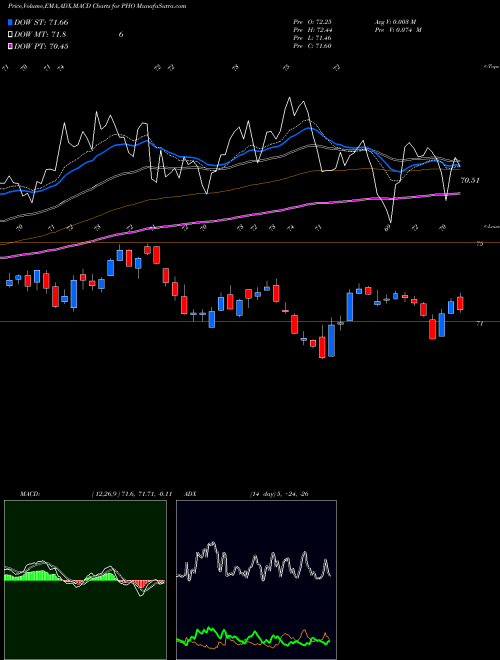Click the white DOW MT legend swatch

pos(10,34)
